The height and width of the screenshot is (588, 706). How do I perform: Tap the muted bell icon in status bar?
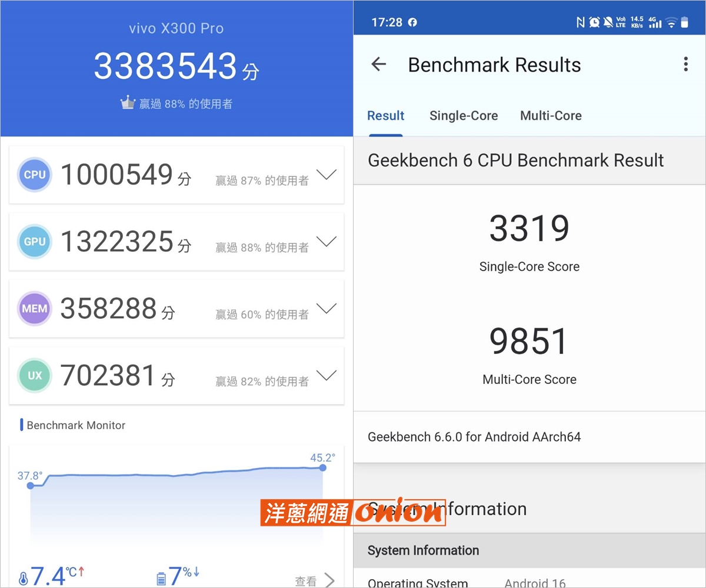coord(608,22)
